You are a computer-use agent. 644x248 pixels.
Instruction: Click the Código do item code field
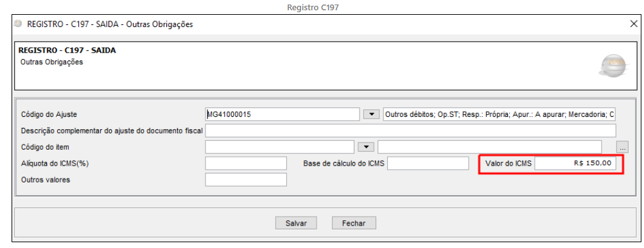point(280,147)
